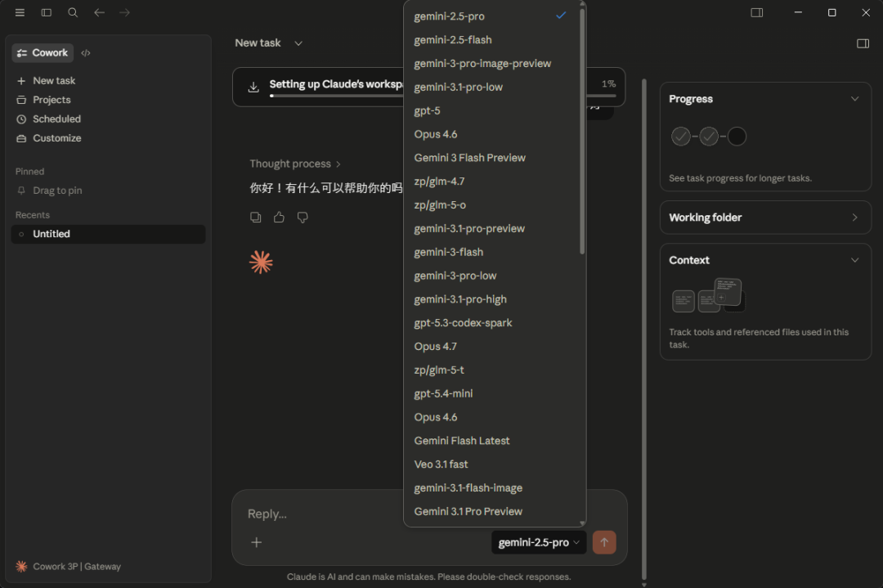Click the copy response icon
Screen dimensions: 883x588
tap(256, 218)
